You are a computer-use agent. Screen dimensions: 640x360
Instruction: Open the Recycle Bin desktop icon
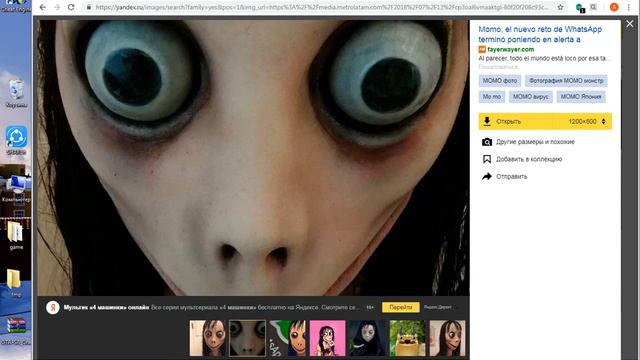16,94
